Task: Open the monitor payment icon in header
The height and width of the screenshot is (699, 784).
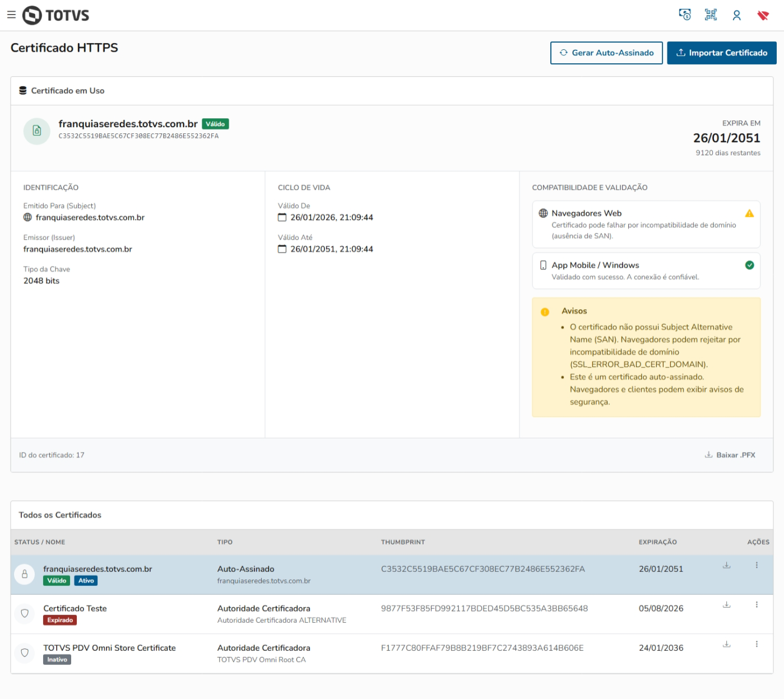Action: click(685, 15)
